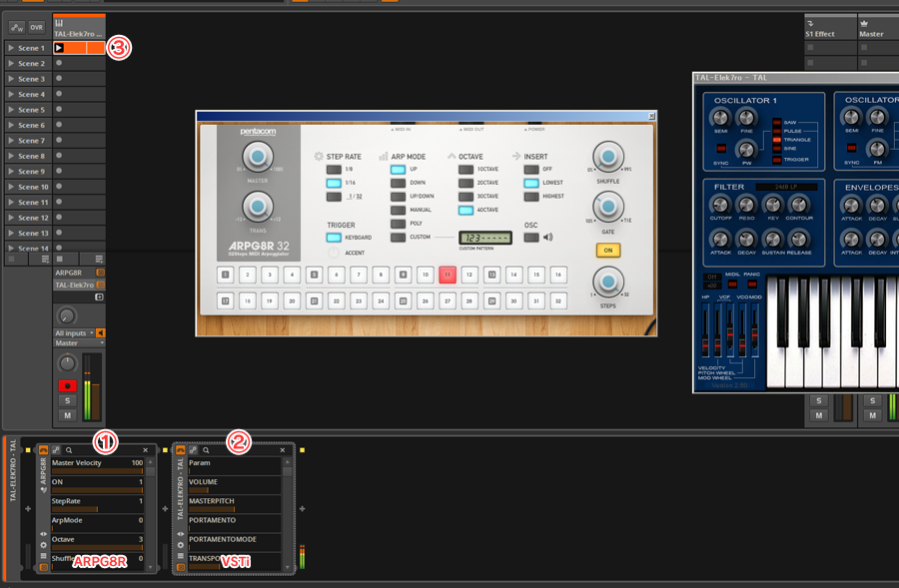899x588 pixels.
Task: Search parameters in the ARPG8R device
Action: (69, 450)
